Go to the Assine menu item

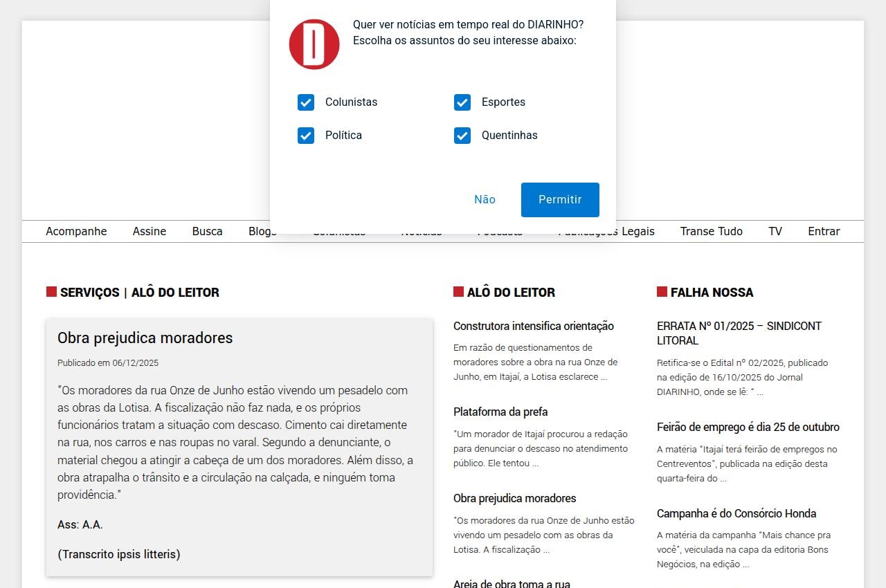[x=150, y=232]
